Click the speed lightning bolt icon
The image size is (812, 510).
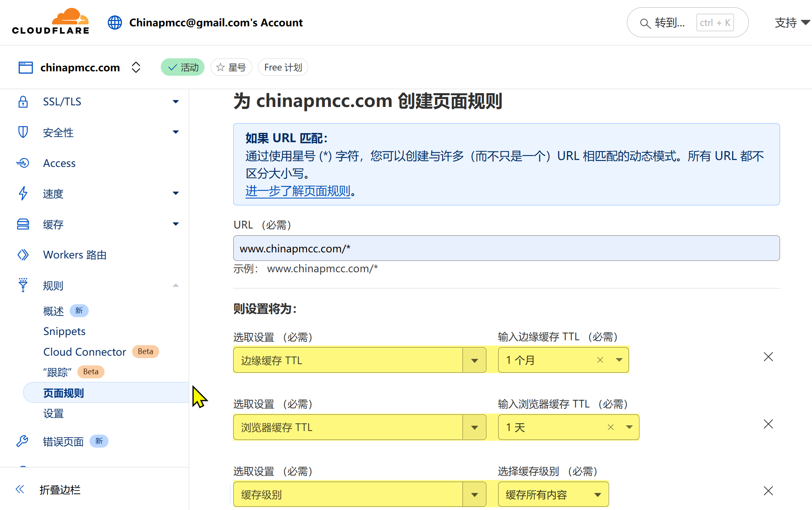pyautogui.click(x=23, y=194)
